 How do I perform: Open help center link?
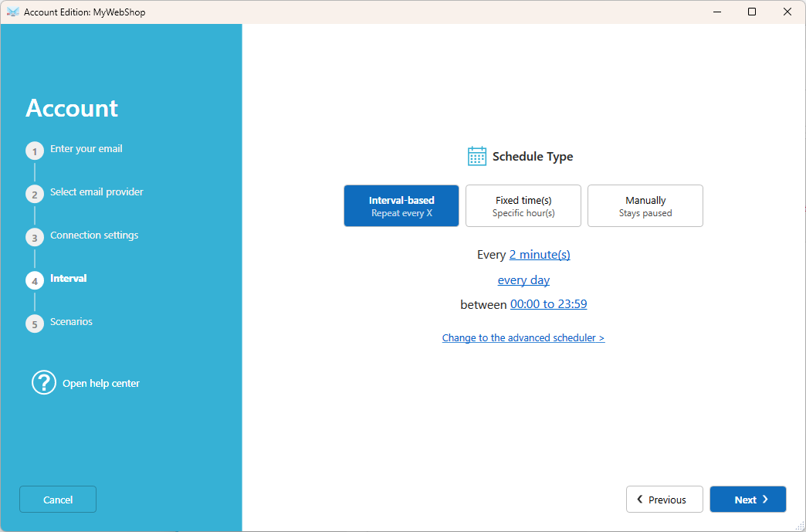click(x=101, y=384)
